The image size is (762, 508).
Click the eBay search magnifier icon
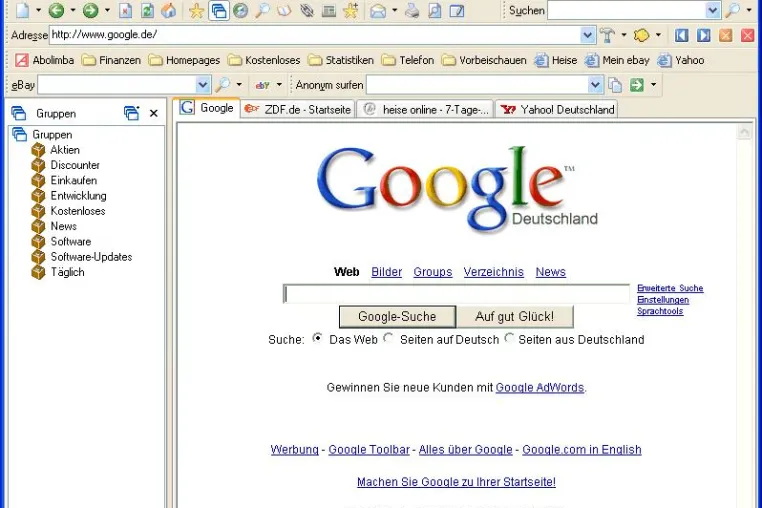click(223, 85)
